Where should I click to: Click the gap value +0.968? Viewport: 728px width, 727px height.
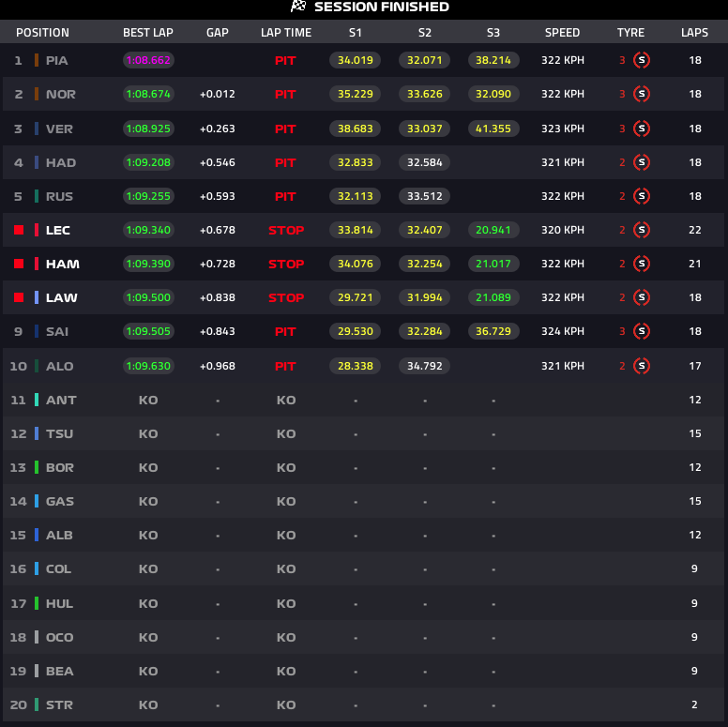218,366
